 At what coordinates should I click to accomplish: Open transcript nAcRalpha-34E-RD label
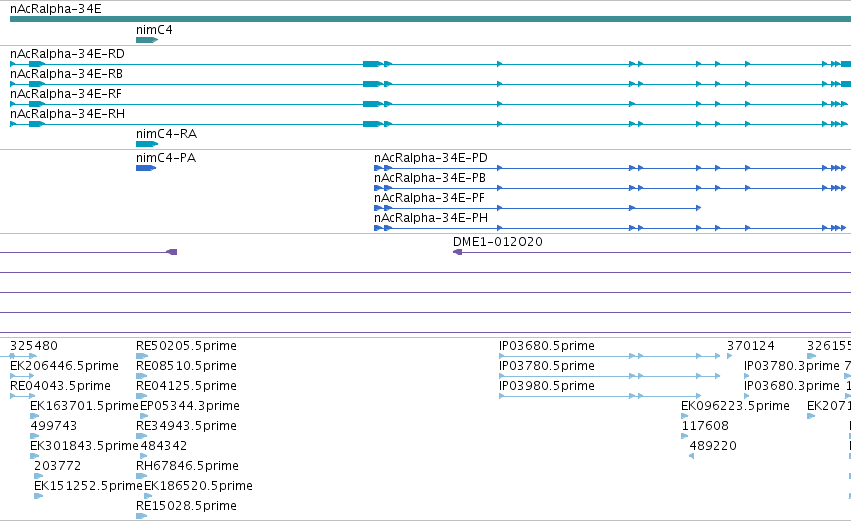tap(67, 54)
